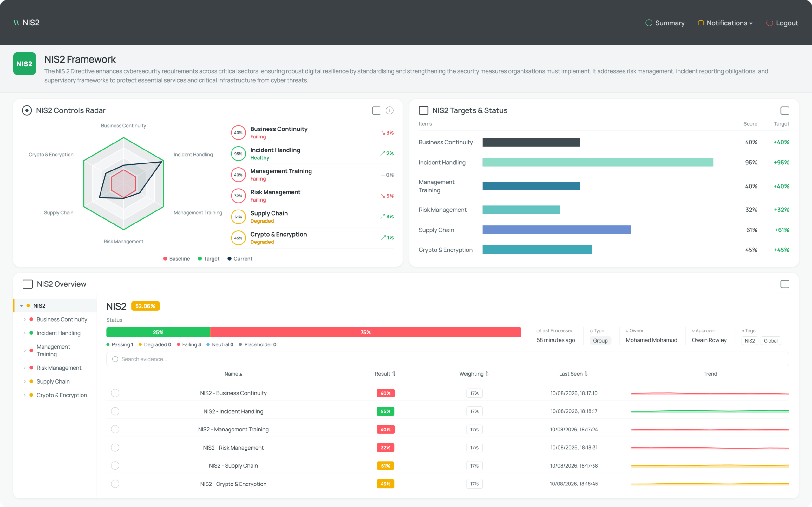This screenshot has width=812, height=507.
Task: Open info for NIS2 - Crypto & Encryption row
Action: point(115,484)
